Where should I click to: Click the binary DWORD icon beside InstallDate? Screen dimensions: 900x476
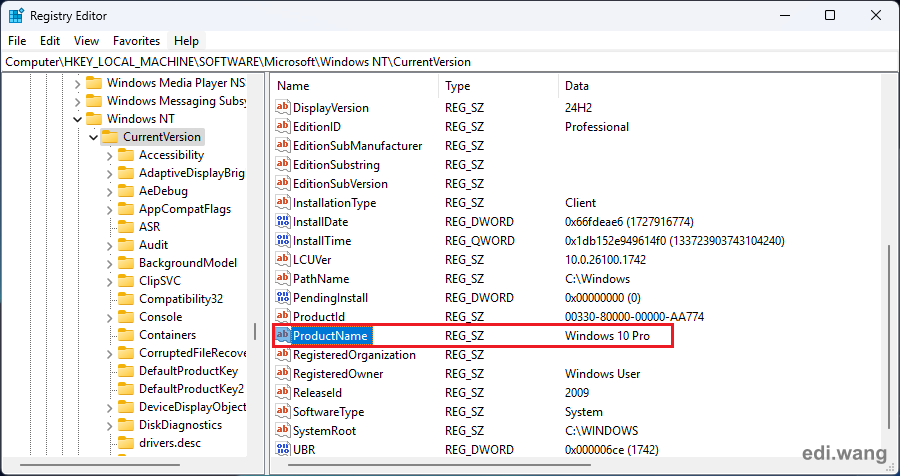[x=282, y=221]
